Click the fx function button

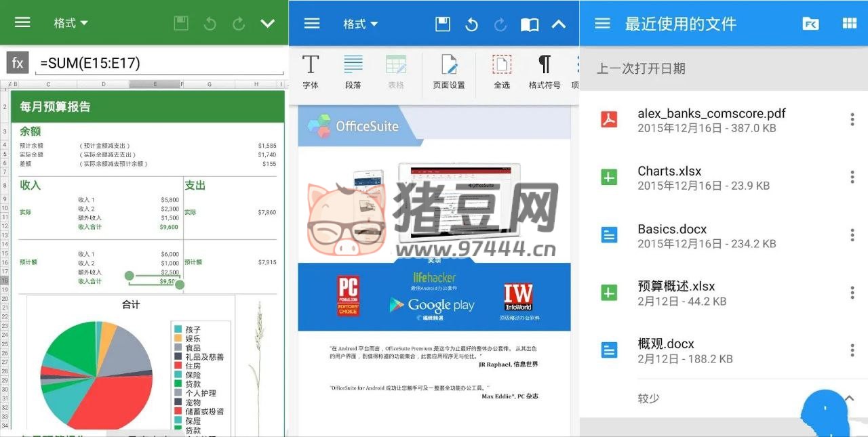18,63
